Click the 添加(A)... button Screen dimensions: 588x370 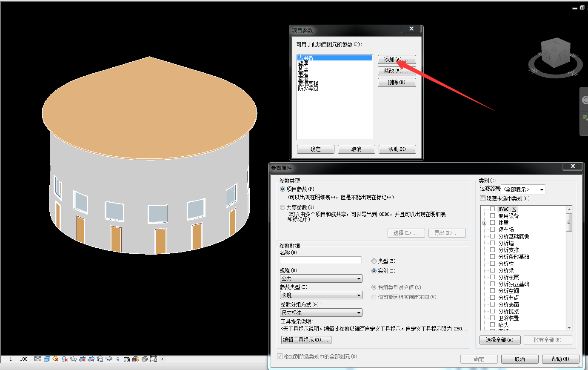tap(397, 60)
